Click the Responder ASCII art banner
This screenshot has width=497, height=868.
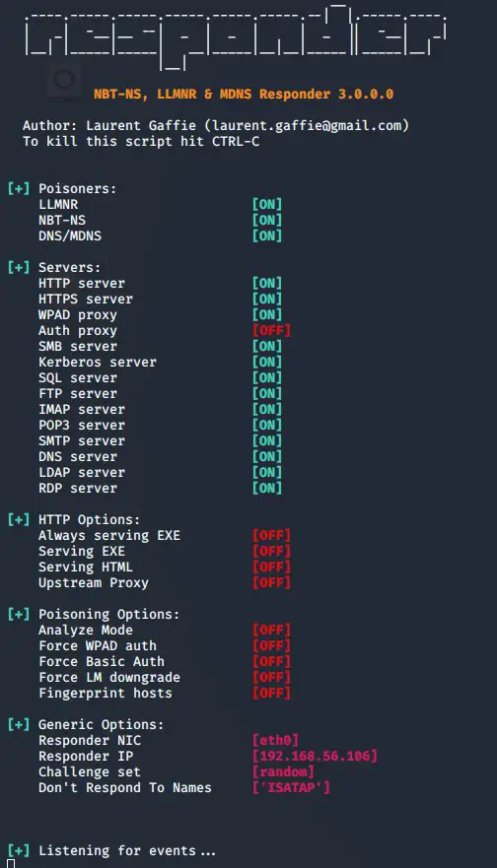coord(235,35)
